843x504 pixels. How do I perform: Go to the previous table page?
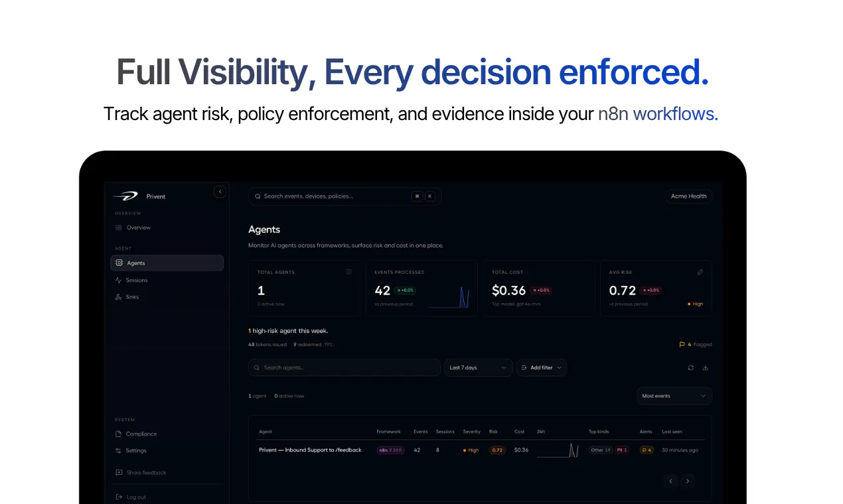670,481
